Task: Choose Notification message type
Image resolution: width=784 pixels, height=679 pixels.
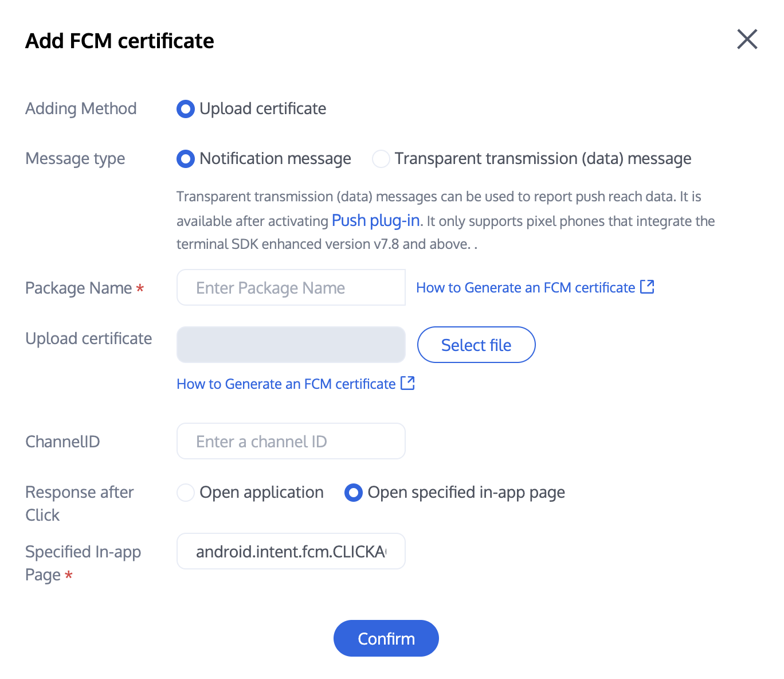Action: click(x=186, y=159)
